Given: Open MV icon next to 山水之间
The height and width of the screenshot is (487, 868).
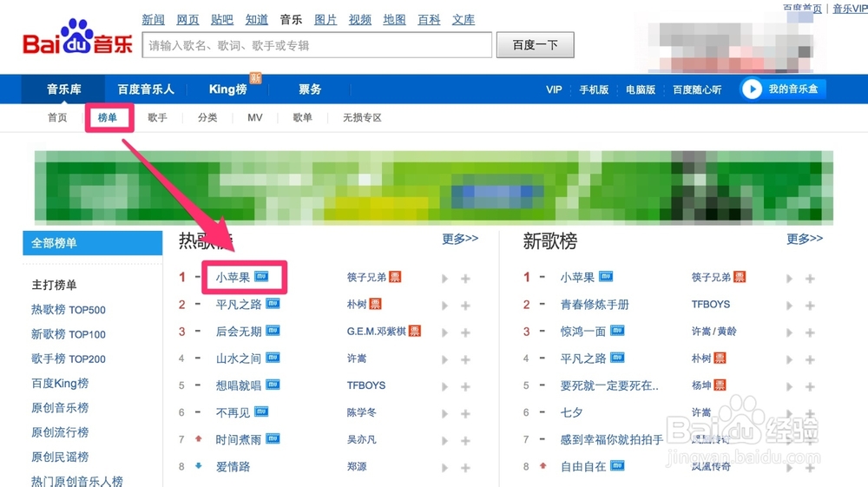Looking at the screenshot, I should tap(273, 358).
